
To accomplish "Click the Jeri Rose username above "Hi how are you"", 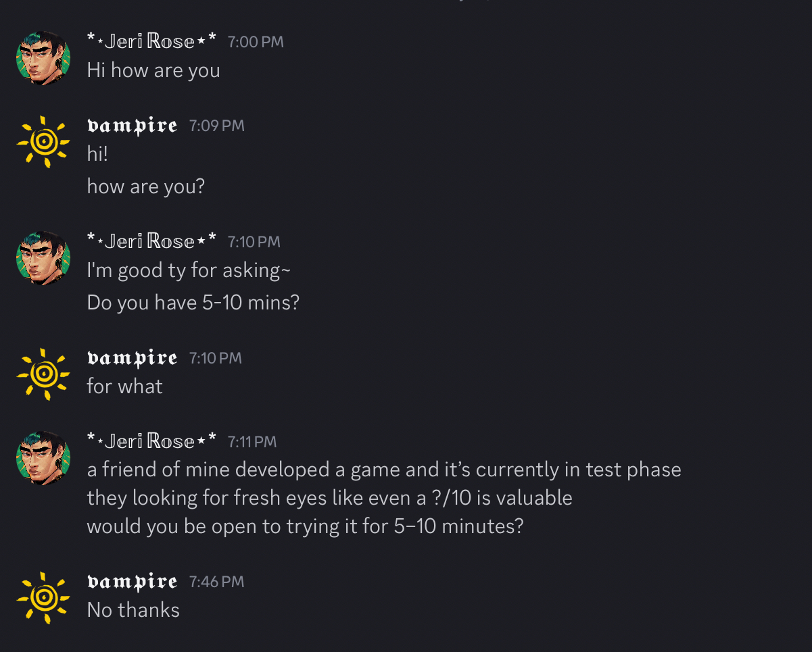I will pyautogui.click(x=151, y=41).
